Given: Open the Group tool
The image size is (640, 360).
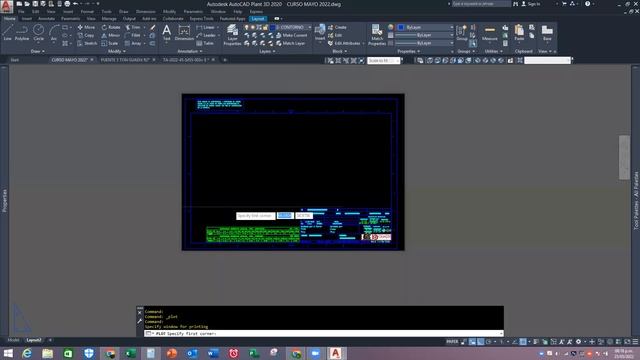Looking at the screenshot, I should 462,32.
